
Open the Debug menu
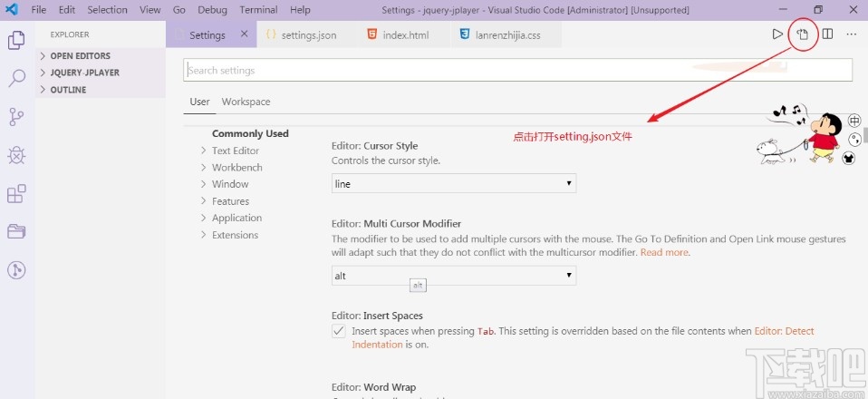213,10
